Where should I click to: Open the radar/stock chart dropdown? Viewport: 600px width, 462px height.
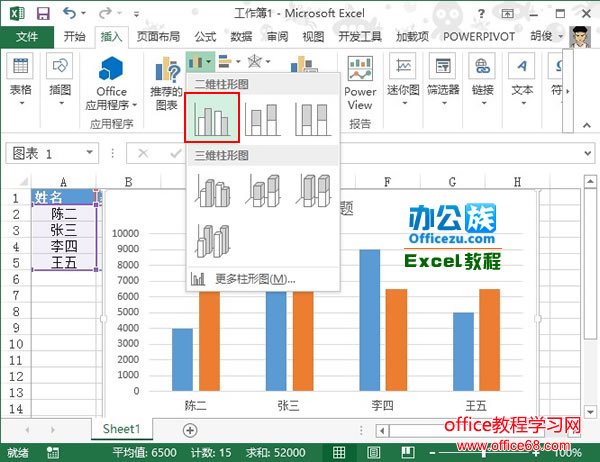point(259,61)
